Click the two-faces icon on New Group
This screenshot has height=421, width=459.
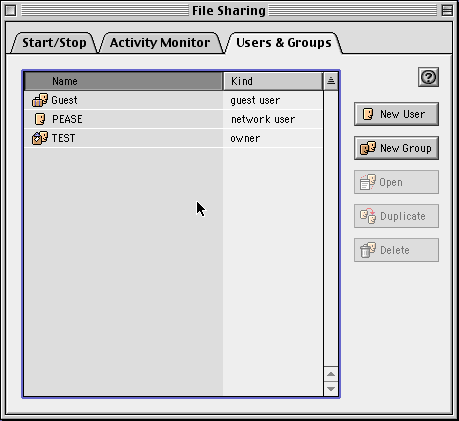coord(368,148)
